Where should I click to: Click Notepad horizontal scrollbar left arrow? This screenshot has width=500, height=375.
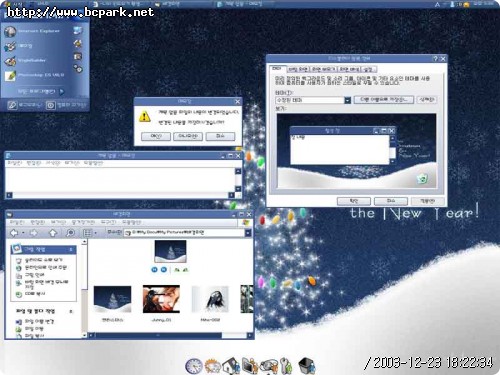[9, 195]
